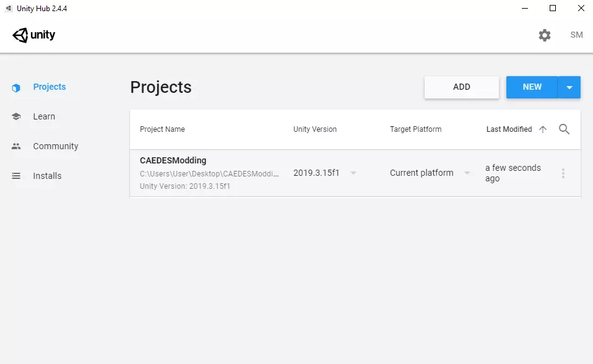Open Unity Version 2019.3.15f1 dropdown
The height and width of the screenshot is (364, 593).
tap(353, 173)
